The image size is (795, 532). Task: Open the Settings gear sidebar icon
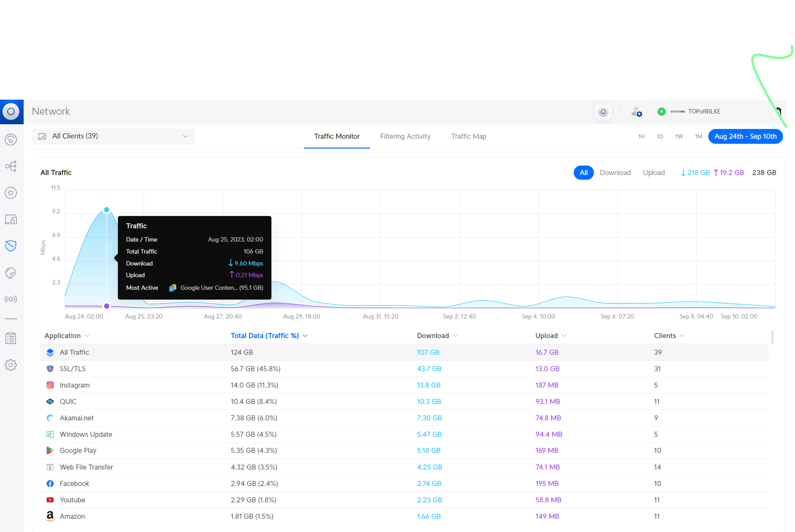point(11,365)
